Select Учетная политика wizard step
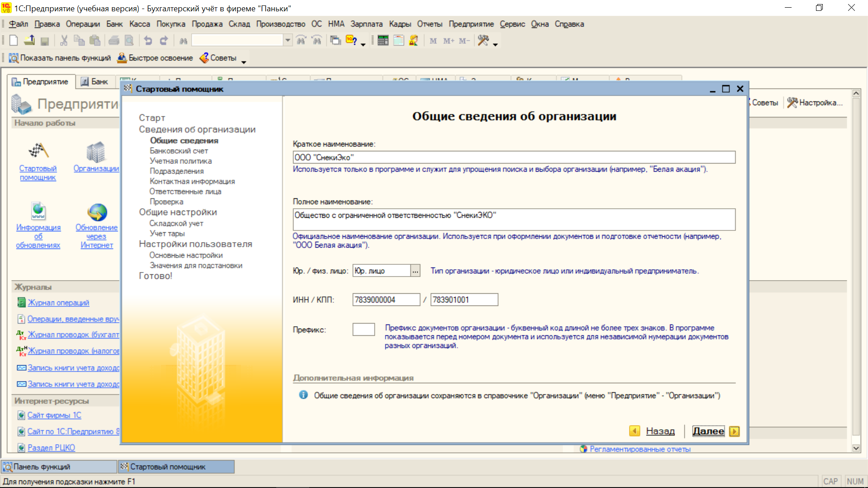The width and height of the screenshot is (868, 488). coord(180,161)
